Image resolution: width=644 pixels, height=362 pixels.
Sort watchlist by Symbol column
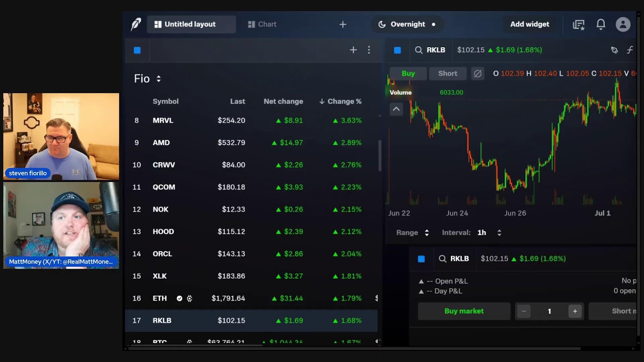[x=166, y=101]
